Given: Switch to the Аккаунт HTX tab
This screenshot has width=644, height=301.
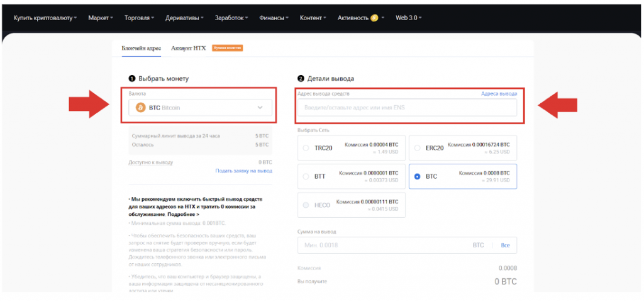Looking at the screenshot, I should click(189, 48).
